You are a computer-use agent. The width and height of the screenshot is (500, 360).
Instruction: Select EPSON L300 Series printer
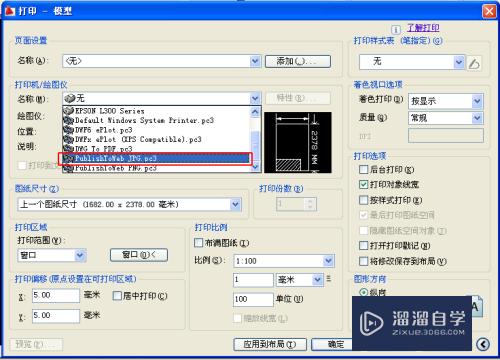coord(156,111)
